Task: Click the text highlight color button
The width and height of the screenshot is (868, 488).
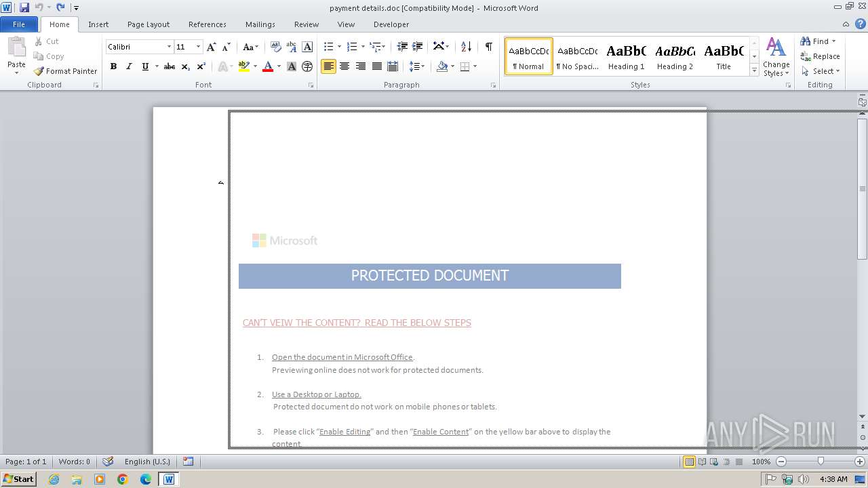Action: pyautogui.click(x=244, y=66)
